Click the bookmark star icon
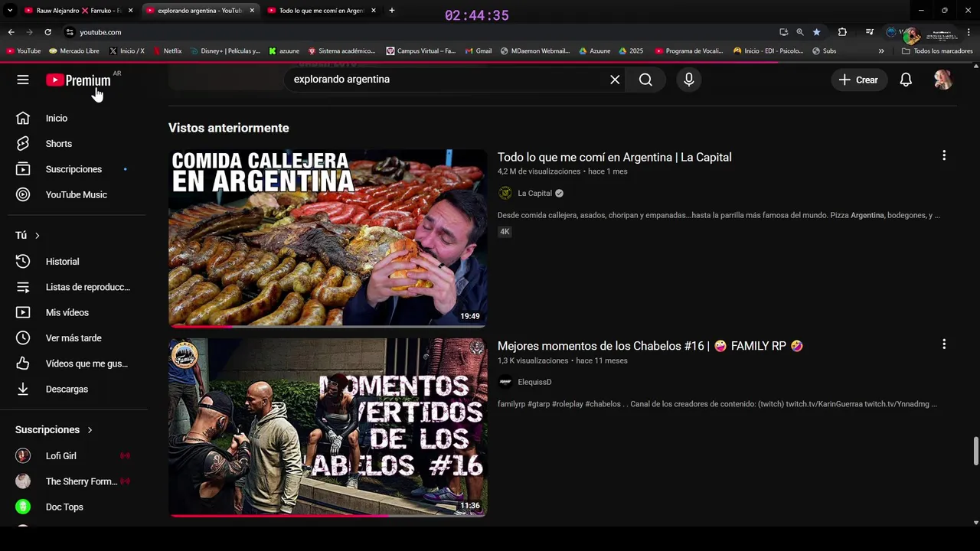980x551 pixels. (816, 32)
